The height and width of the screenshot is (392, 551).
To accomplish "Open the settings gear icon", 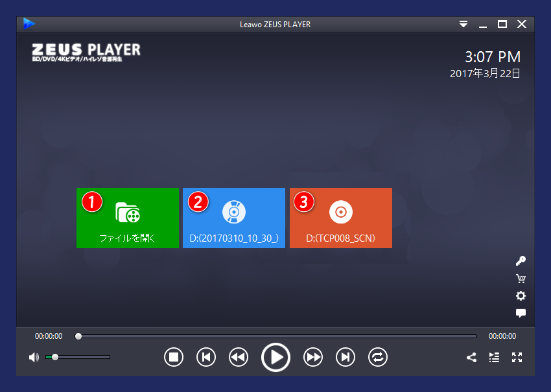I will 521,295.
